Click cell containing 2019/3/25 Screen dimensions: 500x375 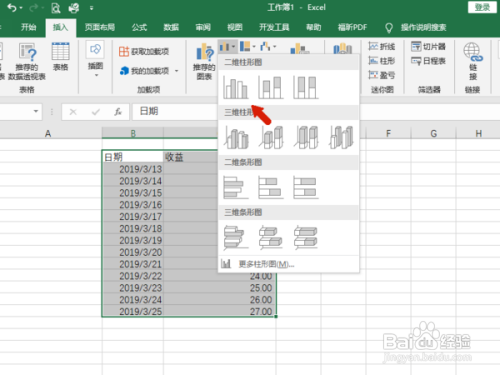click(133, 312)
